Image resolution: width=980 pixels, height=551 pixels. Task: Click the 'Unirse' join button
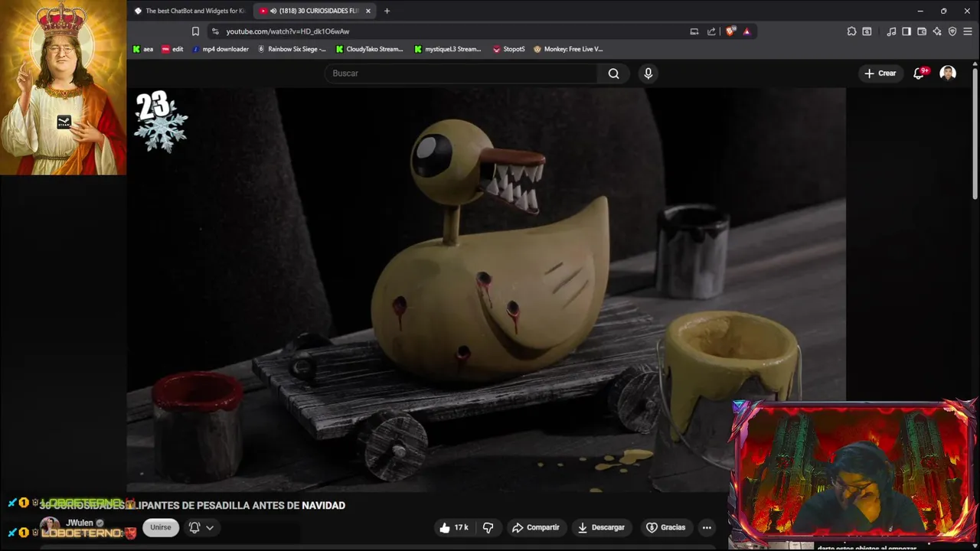161,527
